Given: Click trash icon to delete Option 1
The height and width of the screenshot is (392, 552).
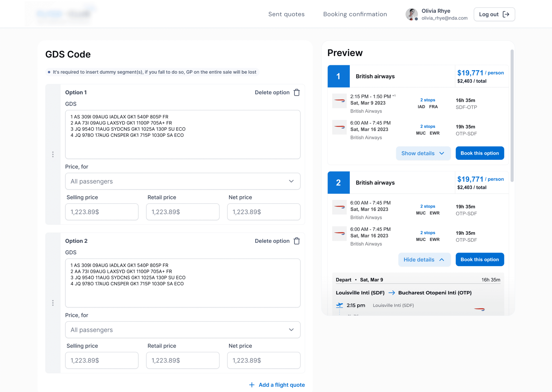Looking at the screenshot, I should click(297, 92).
